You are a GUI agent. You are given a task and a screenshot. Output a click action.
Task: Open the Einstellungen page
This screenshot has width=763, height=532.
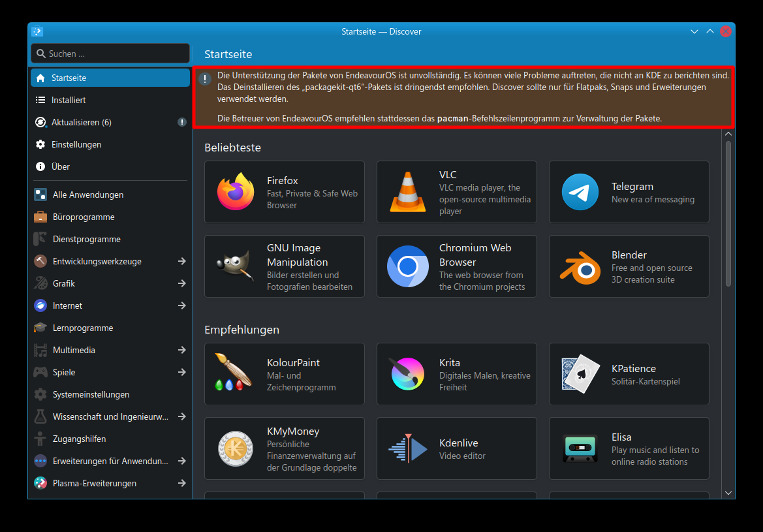(110, 144)
